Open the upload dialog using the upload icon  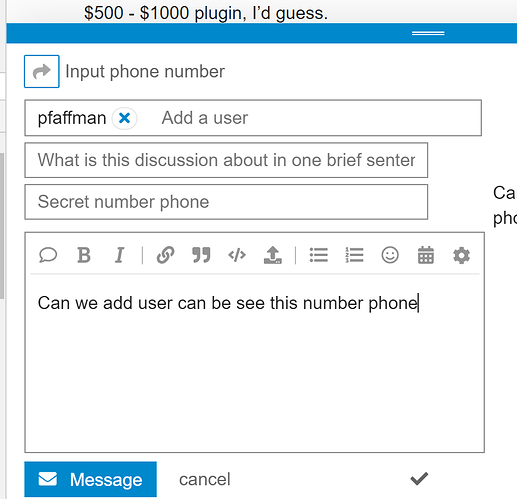point(273,255)
